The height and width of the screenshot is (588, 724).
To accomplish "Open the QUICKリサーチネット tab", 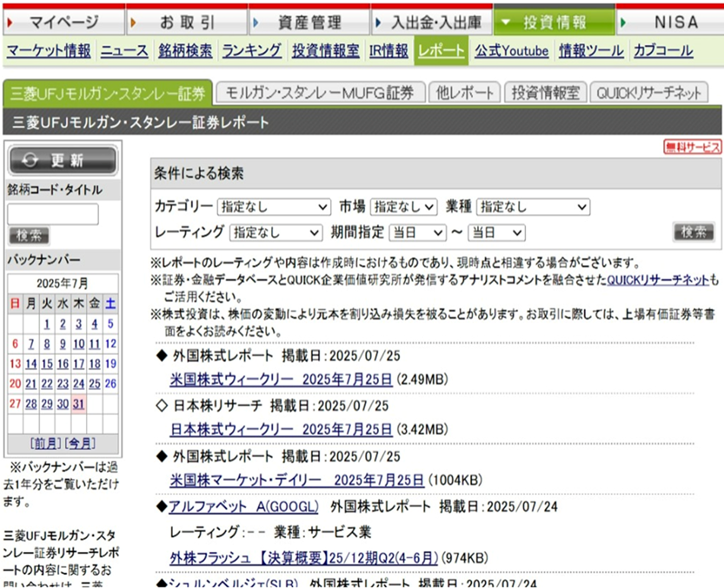I will (x=648, y=93).
